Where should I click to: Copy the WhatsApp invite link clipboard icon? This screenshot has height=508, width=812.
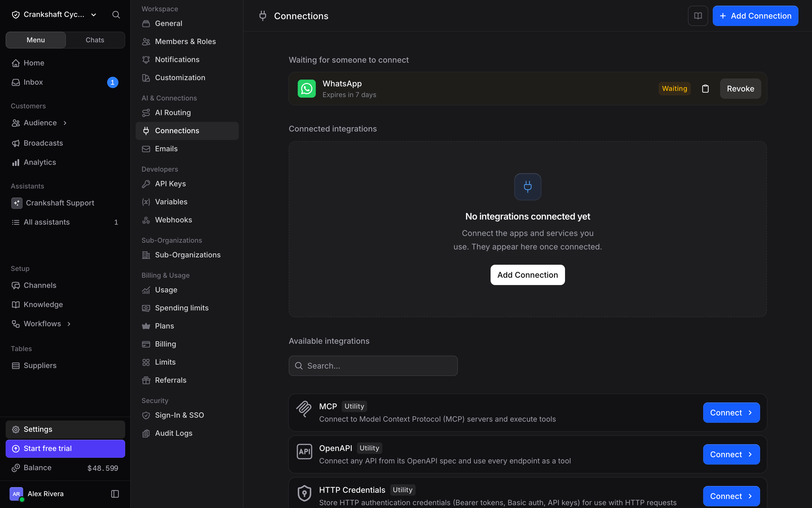(705, 89)
